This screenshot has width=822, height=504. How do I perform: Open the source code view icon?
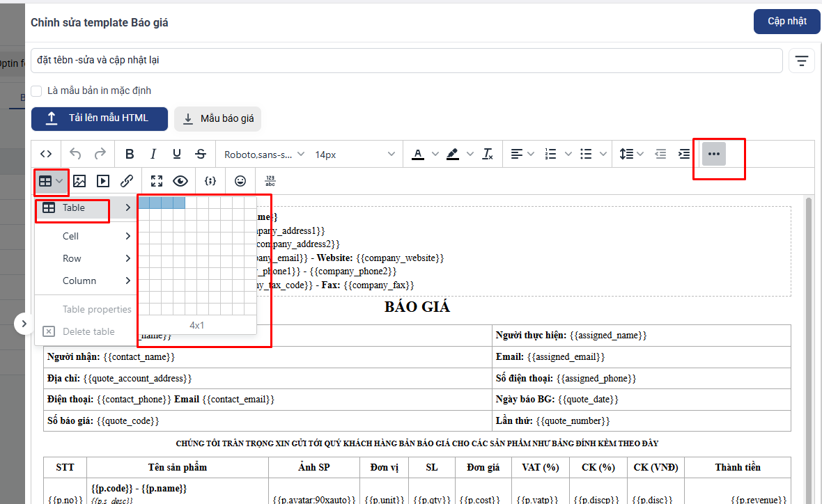46,154
